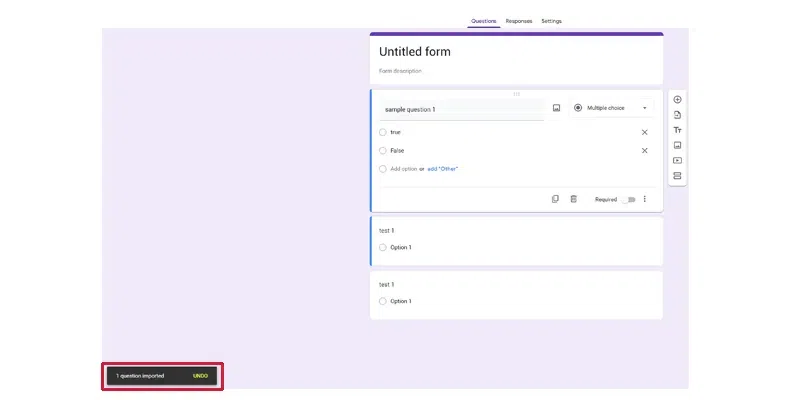The height and width of the screenshot is (400, 800).
Task: Add a new question from sidebar
Action: pos(677,99)
